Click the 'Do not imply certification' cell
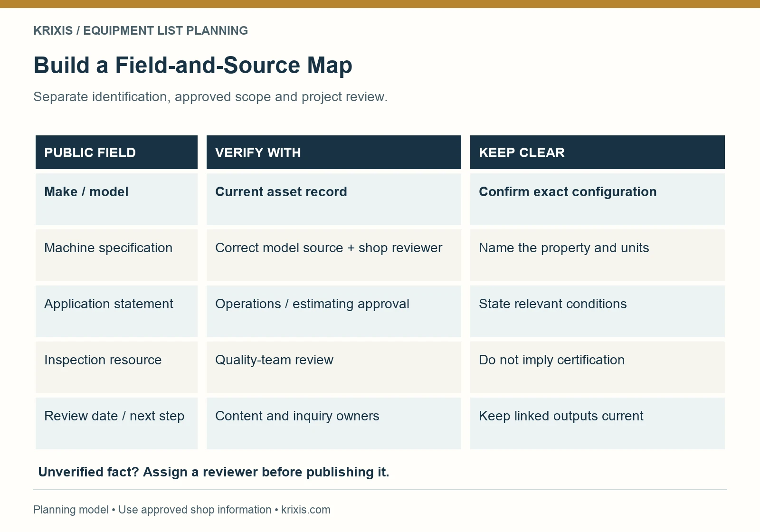The height and width of the screenshot is (532, 760). point(598,368)
